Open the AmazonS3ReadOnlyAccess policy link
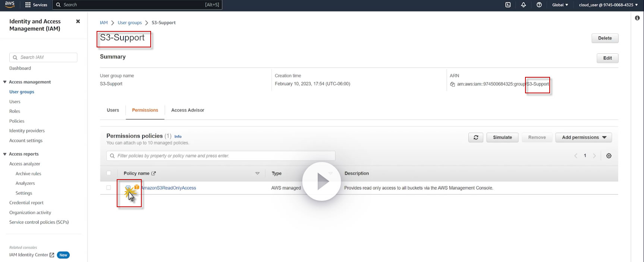 point(169,188)
